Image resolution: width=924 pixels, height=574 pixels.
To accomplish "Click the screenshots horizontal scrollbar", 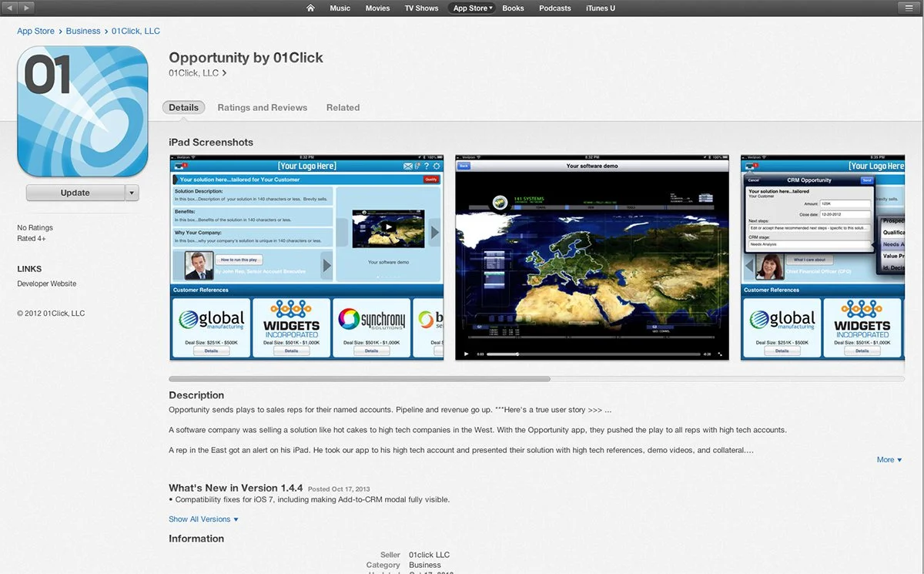I will 360,379.
